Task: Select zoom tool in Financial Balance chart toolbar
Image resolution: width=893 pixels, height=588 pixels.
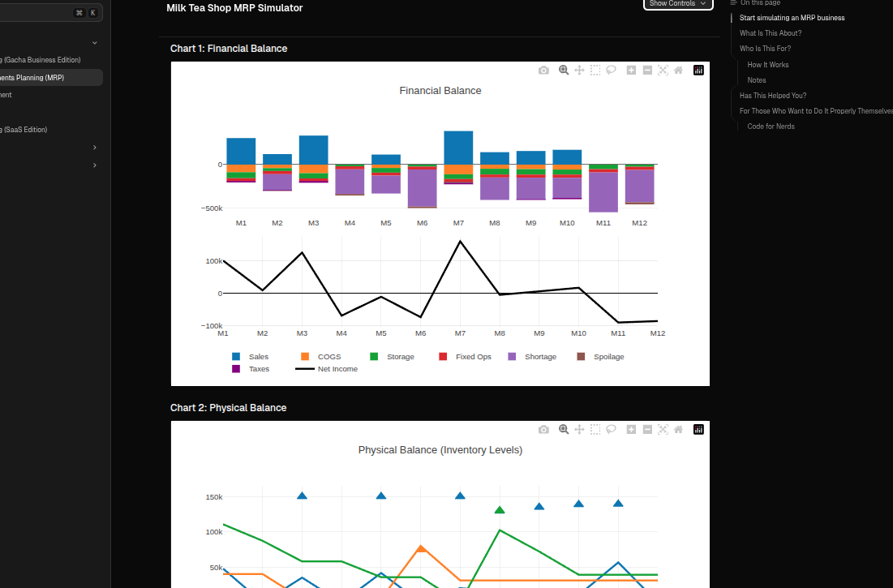Action: 564,71
